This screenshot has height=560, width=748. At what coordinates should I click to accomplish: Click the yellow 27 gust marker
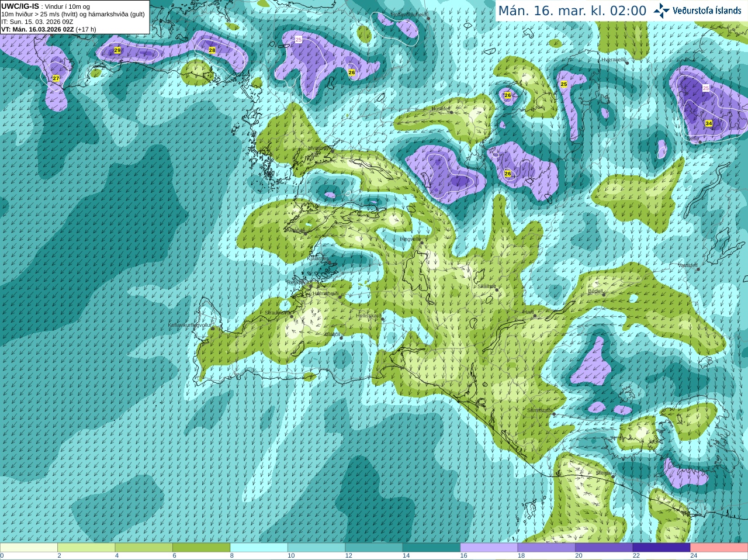56,78
